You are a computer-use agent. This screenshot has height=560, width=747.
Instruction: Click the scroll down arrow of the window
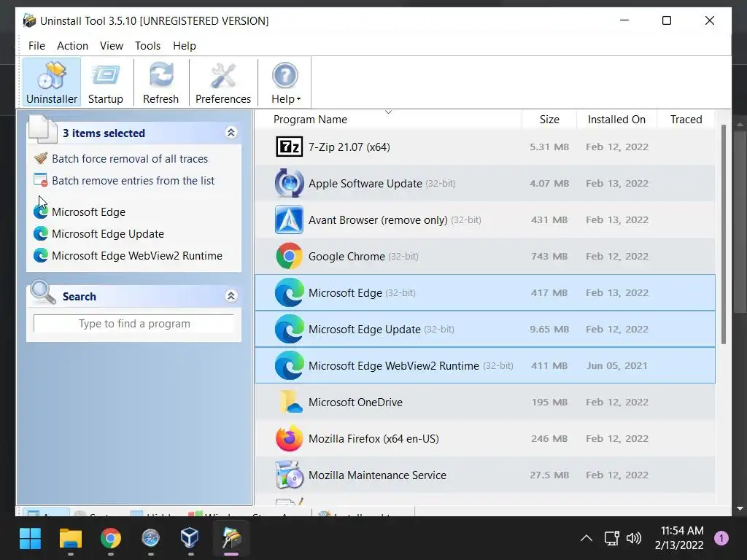740,508
